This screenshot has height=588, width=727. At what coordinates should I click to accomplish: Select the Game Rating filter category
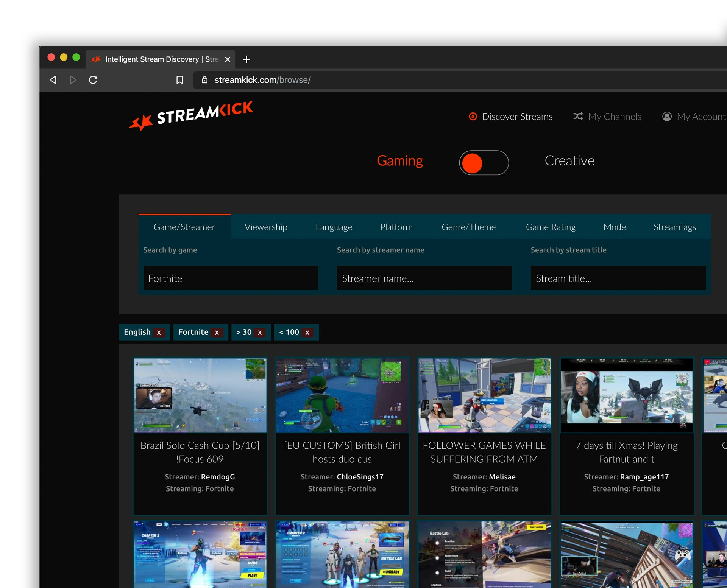point(551,227)
